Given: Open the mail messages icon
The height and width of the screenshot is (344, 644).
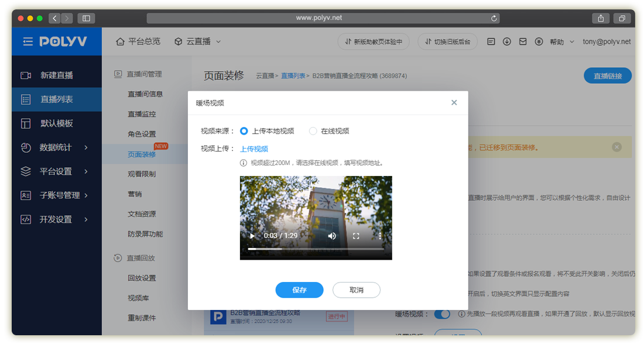Looking at the screenshot, I should (523, 42).
